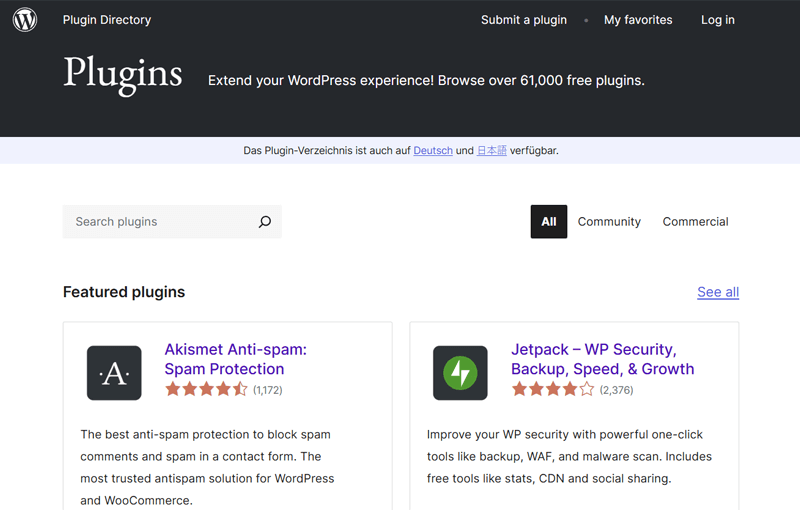Screen dimensions: 800x510
Task: Click Akismet description text
Action: (x=207, y=467)
